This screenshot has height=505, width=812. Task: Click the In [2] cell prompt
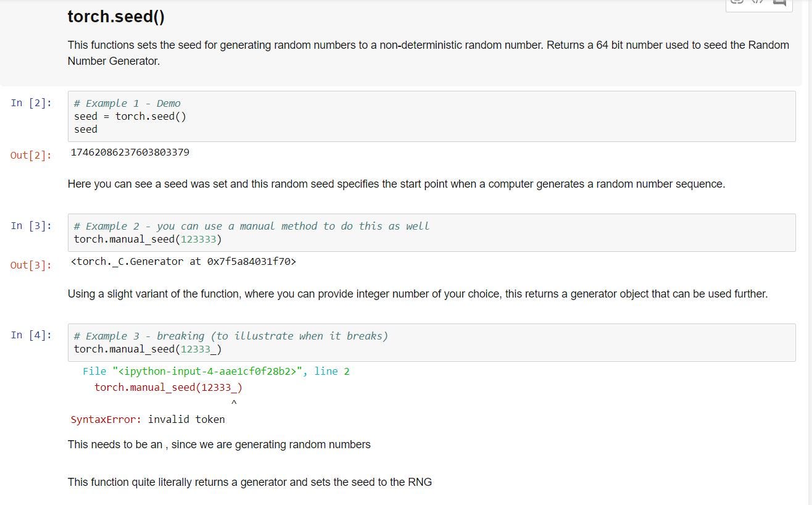(x=31, y=103)
